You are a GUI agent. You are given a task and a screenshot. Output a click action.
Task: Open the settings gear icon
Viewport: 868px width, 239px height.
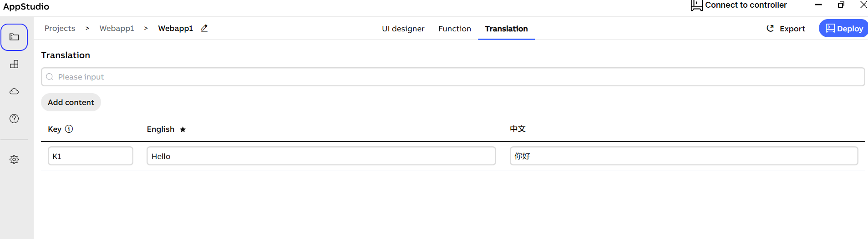[x=14, y=159]
